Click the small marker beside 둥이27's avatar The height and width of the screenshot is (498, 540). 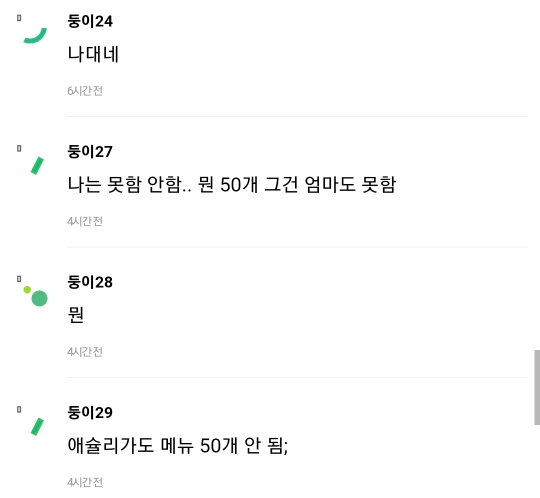pos(19,148)
